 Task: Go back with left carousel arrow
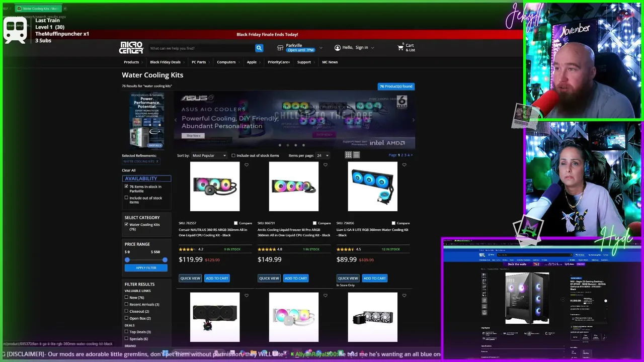[176, 120]
